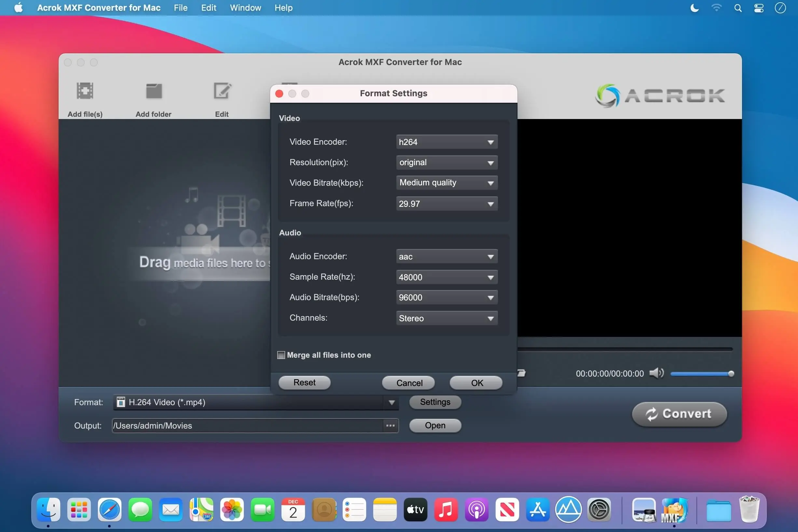Click the output path browse ellipsis icon
This screenshot has width=798, height=532.
tap(390, 425)
